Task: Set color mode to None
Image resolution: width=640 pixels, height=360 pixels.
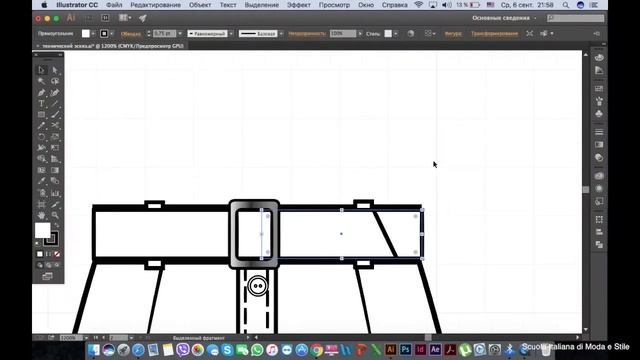Action: pos(57,254)
